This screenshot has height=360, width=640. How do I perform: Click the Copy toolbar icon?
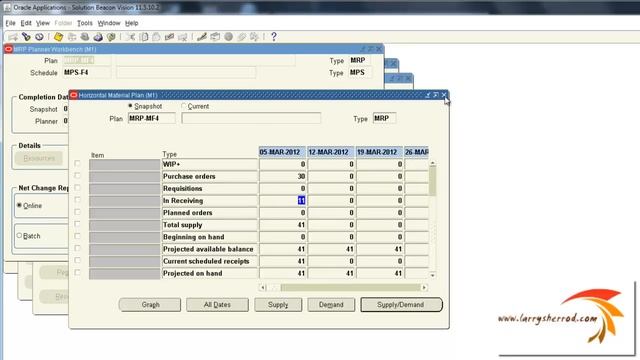click(144, 37)
